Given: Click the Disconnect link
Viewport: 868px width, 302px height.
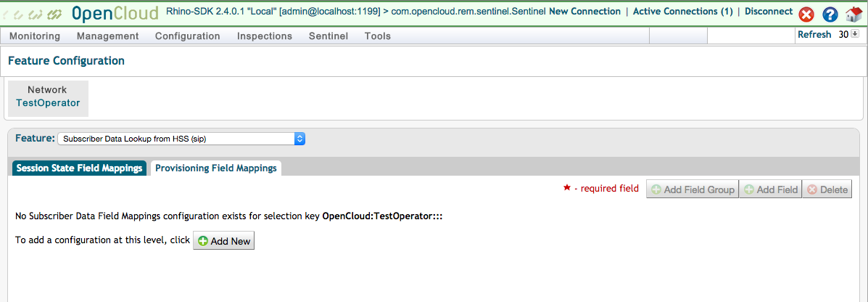Looking at the screenshot, I should (x=769, y=12).
